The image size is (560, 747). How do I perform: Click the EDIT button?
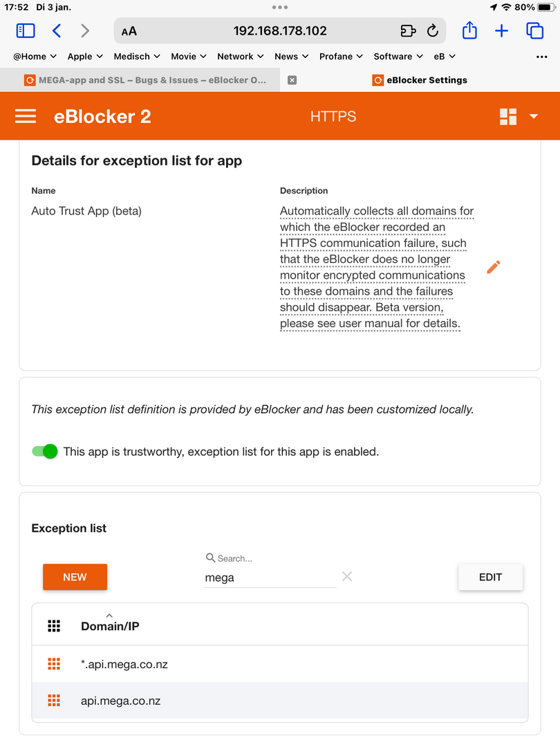pyautogui.click(x=490, y=577)
